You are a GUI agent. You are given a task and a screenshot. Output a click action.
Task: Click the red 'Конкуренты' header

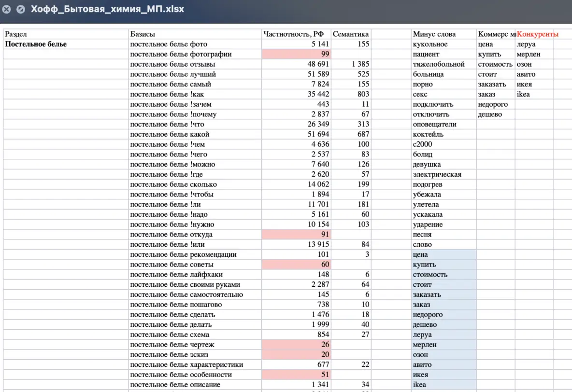537,34
